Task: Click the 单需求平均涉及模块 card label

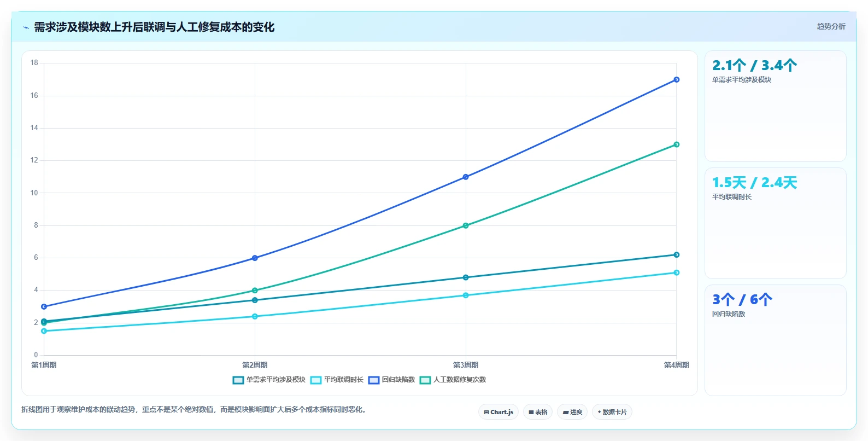Action: [741, 80]
